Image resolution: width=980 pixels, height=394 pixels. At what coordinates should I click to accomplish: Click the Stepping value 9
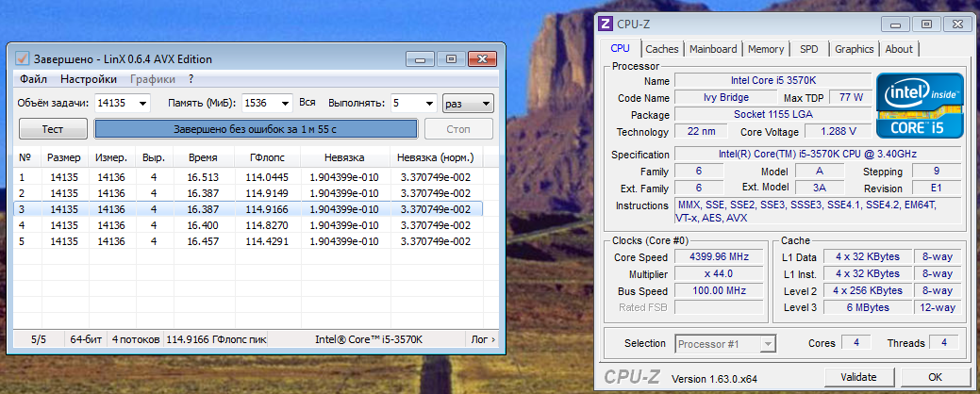(937, 172)
